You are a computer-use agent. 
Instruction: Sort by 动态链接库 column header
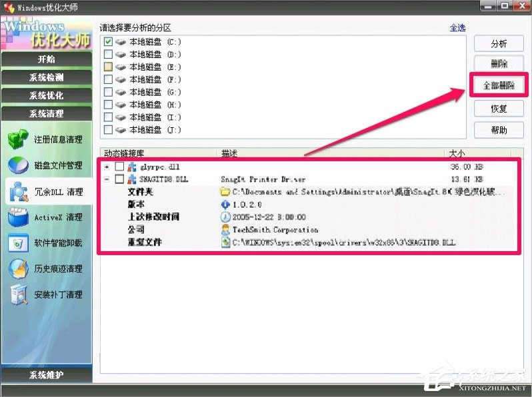tap(158, 153)
